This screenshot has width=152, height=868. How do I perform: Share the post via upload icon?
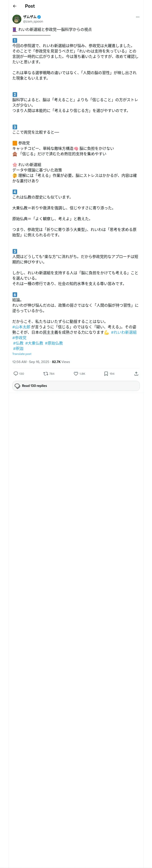point(136,373)
